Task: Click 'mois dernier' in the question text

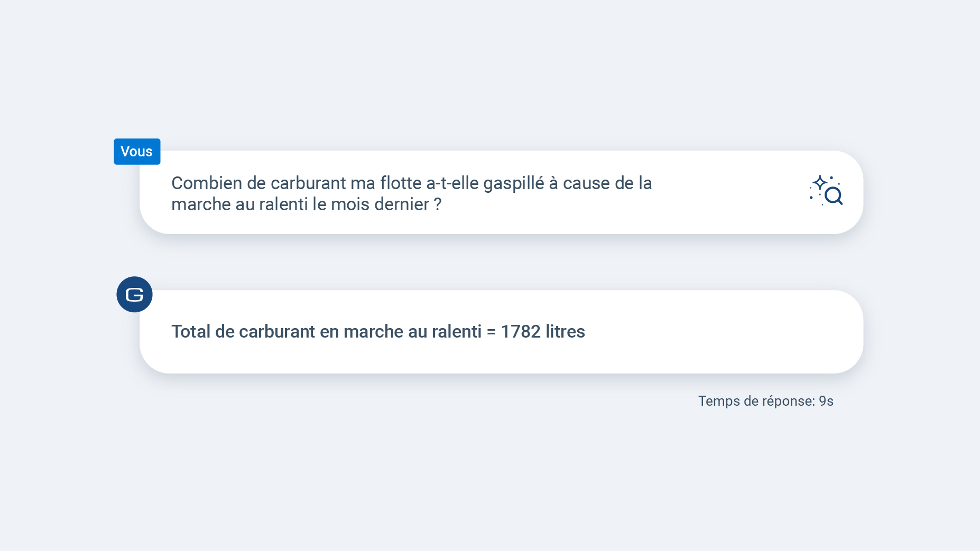Action: click(x=380, y=204)
